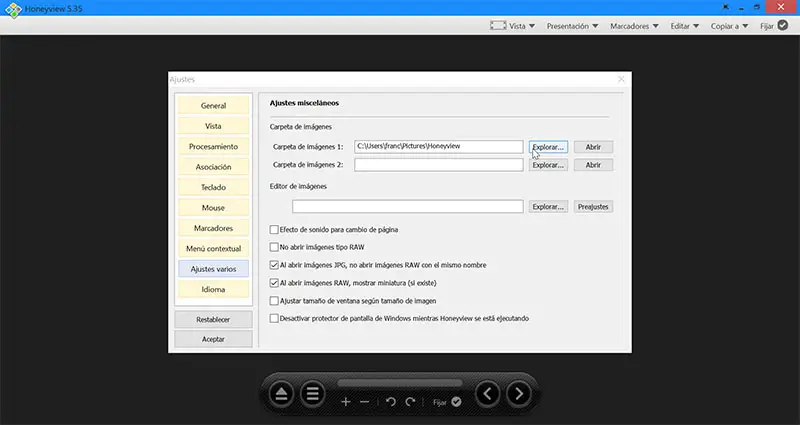This screenshot has width=800, height=425.
Task: Select the General settings tab
Action: point(213,106)
